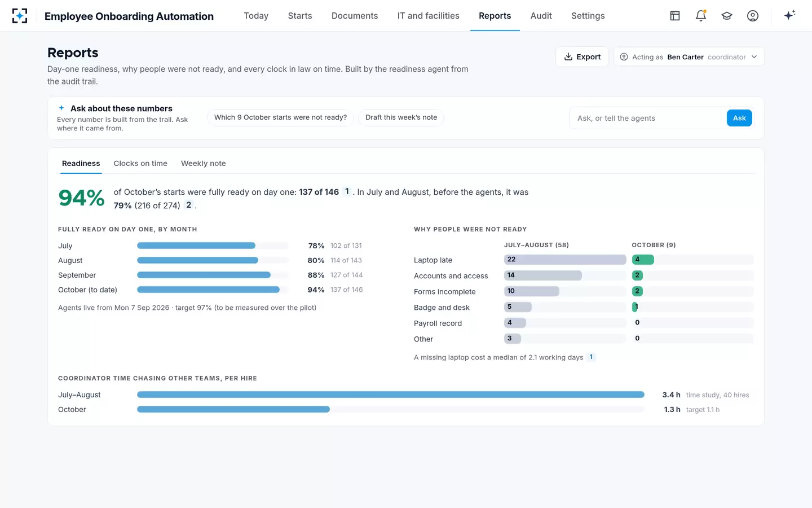Open the notifications bell
Image resolution: width=812 pixels, height=508 pixels.
click(701, 16)
